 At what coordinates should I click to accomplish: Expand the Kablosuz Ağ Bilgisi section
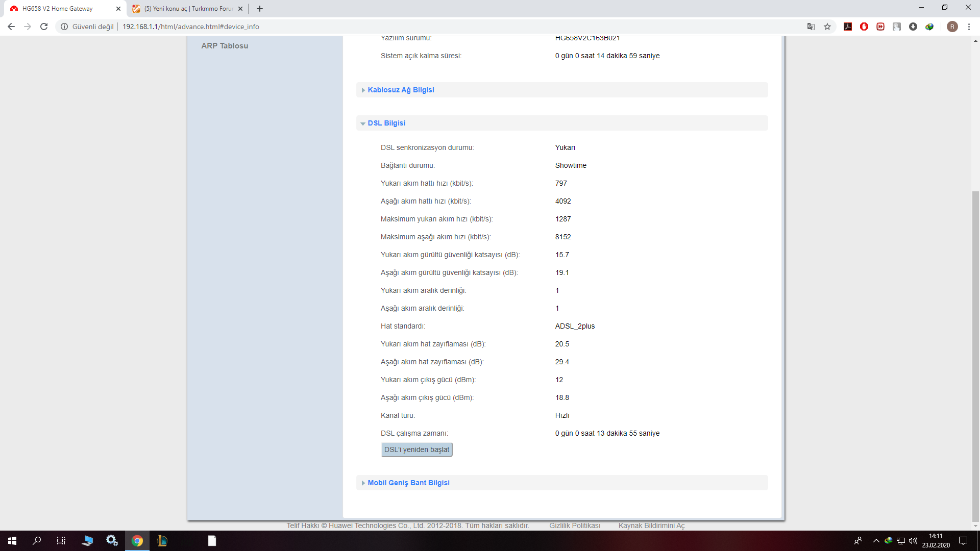pyautogui.click(x=401, y=90)
